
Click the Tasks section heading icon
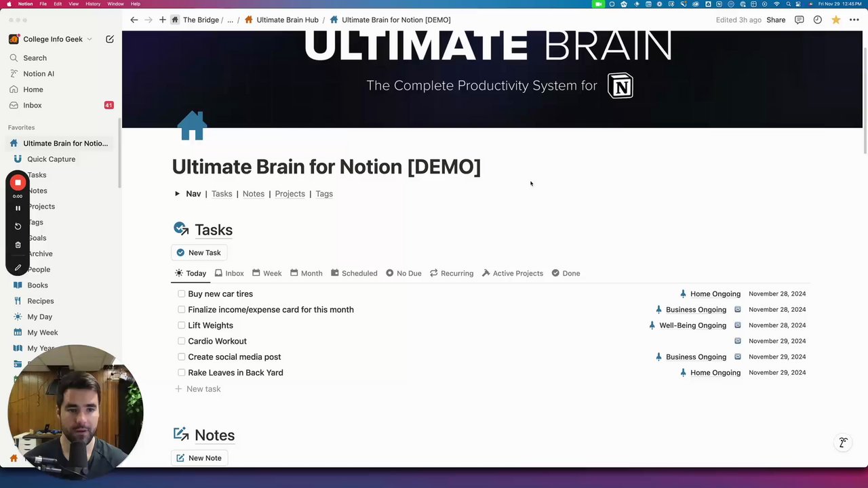pyautogui.click(x=181, y=229)
